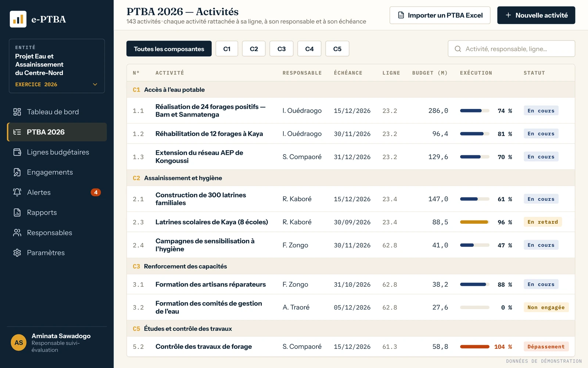Open activity Réhabilitation de 12 forages à Kaya
This screenshot has height=368, width=588.
(x=209, y=134)
